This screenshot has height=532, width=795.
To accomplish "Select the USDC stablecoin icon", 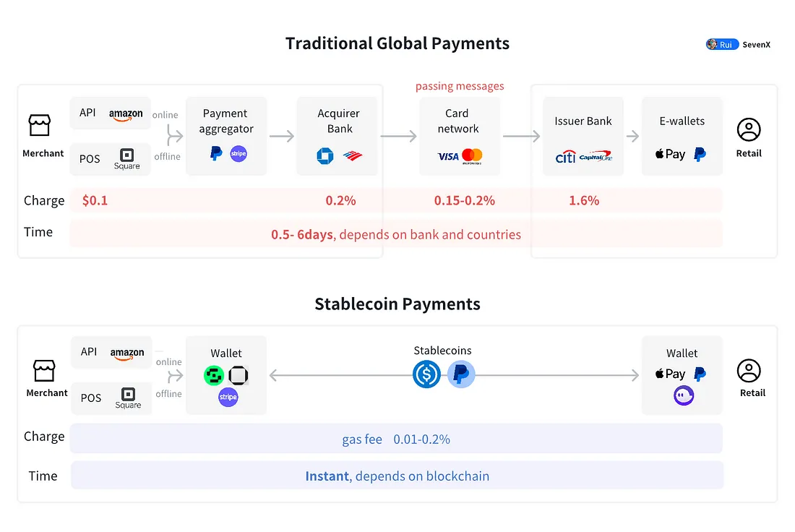I will pyautogui.click(x=426, y=374).
